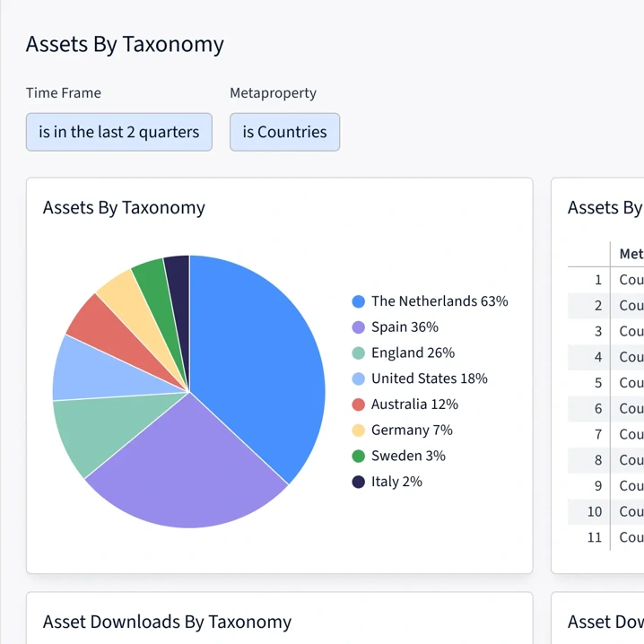Click the light blue United States slice

[81, 368]
